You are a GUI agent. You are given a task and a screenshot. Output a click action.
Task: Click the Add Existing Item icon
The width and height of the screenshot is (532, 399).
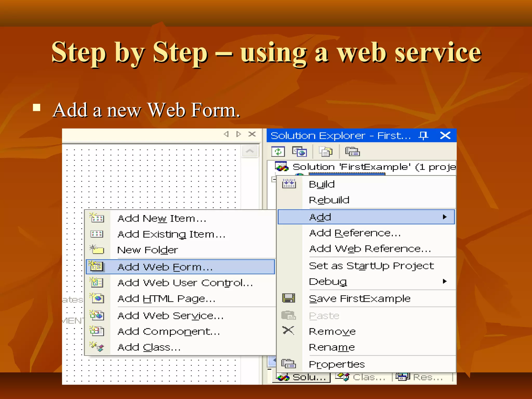(x=97, y=234)
